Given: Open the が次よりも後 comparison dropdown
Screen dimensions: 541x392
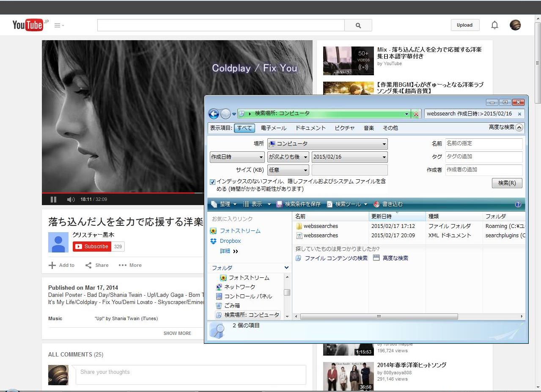Looking at the screenshot, I should pos(288,157).
